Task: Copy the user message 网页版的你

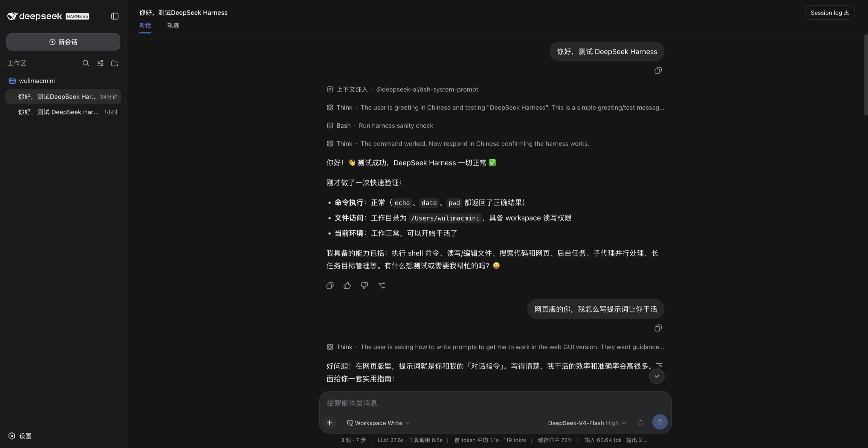Action: pyautogui.click(x=658, y=328)
